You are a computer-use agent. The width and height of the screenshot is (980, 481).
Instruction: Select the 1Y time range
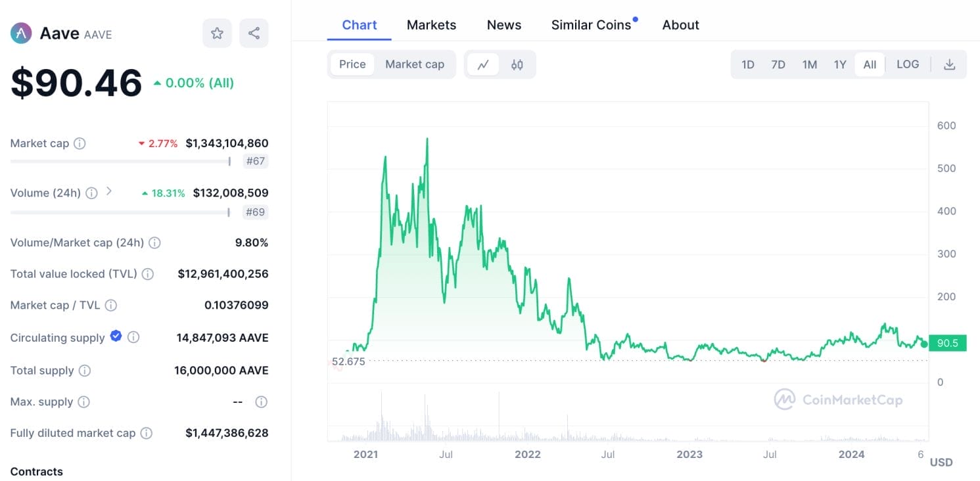[839, 64]
